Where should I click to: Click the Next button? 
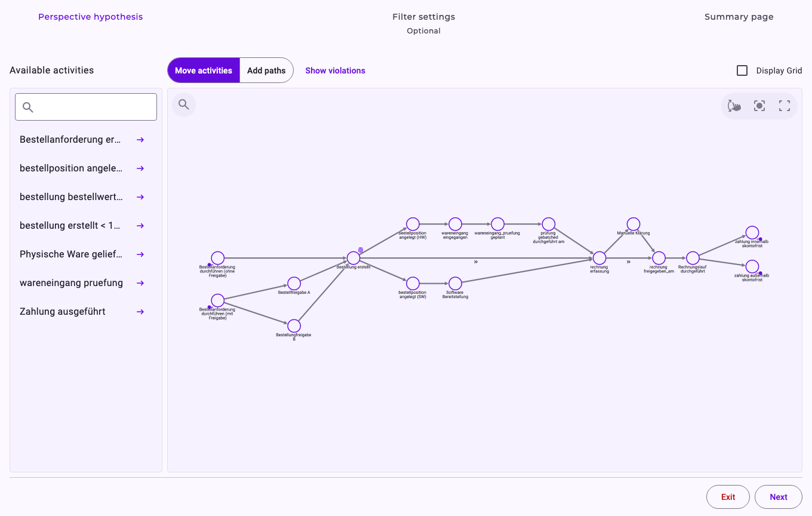(779, 497)
